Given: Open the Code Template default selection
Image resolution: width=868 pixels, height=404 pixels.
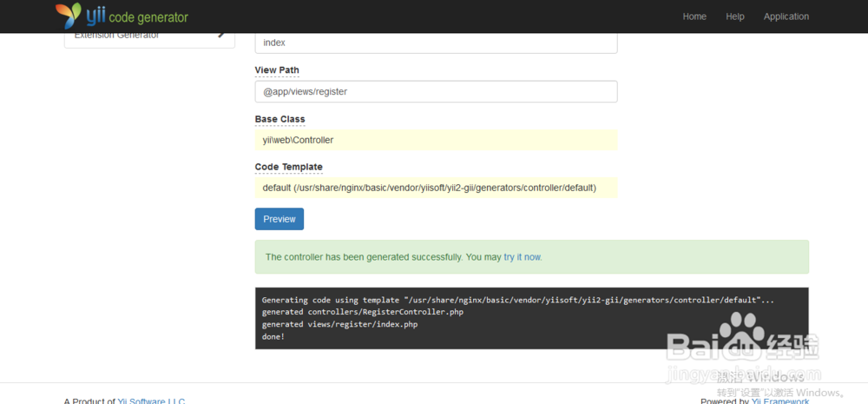Looking at the screenshot, I should coord(436,188).
